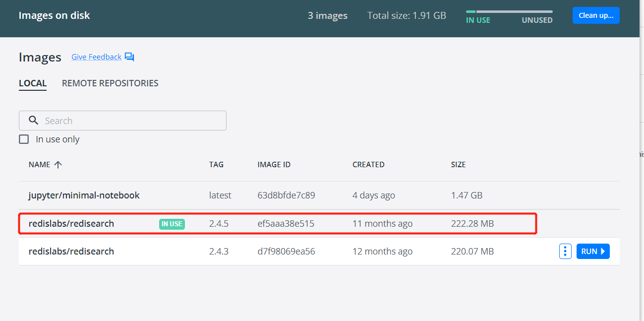
Task: Switch to the REMOTE REPOSITORIES tab
Action: click(110, 83)
